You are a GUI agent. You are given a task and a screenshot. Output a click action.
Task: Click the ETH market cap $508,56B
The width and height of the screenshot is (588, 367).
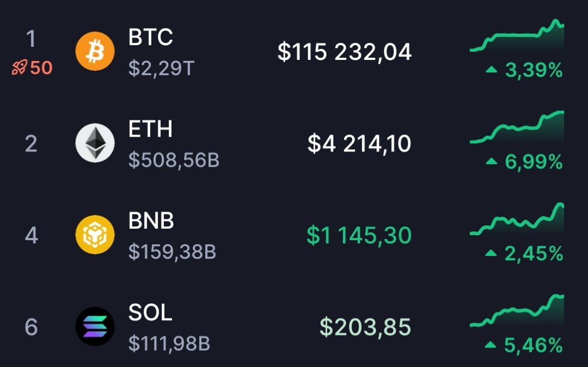pyautogui.click(x=174, y=161)
